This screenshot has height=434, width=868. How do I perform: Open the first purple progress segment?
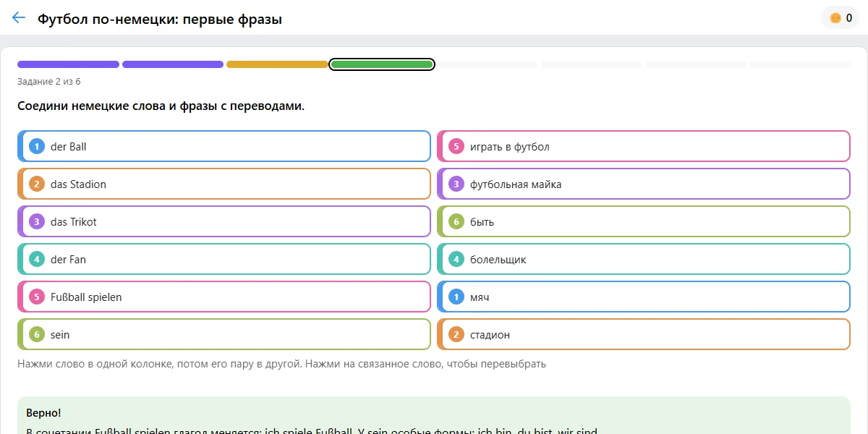[x=68, y=64]
